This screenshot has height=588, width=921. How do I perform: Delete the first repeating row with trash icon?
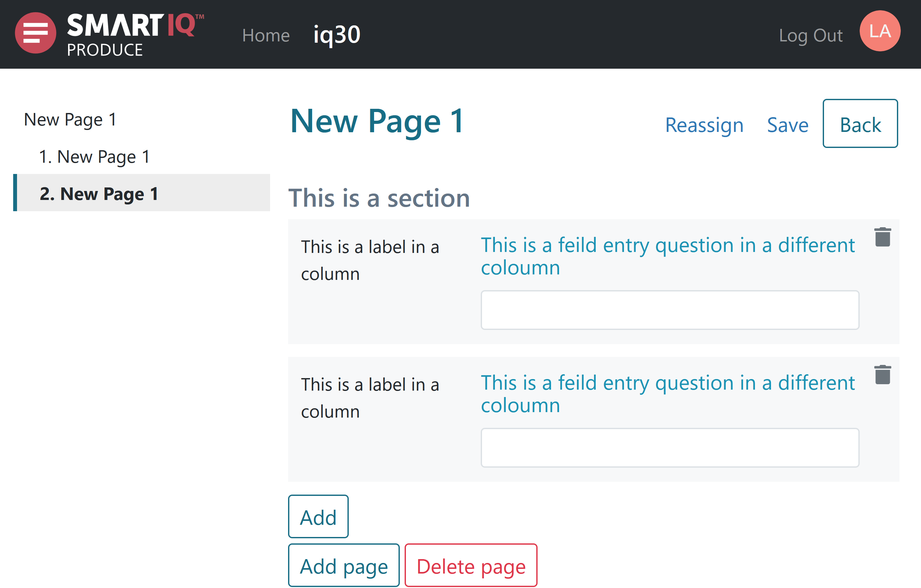click(x=882, y=237)
